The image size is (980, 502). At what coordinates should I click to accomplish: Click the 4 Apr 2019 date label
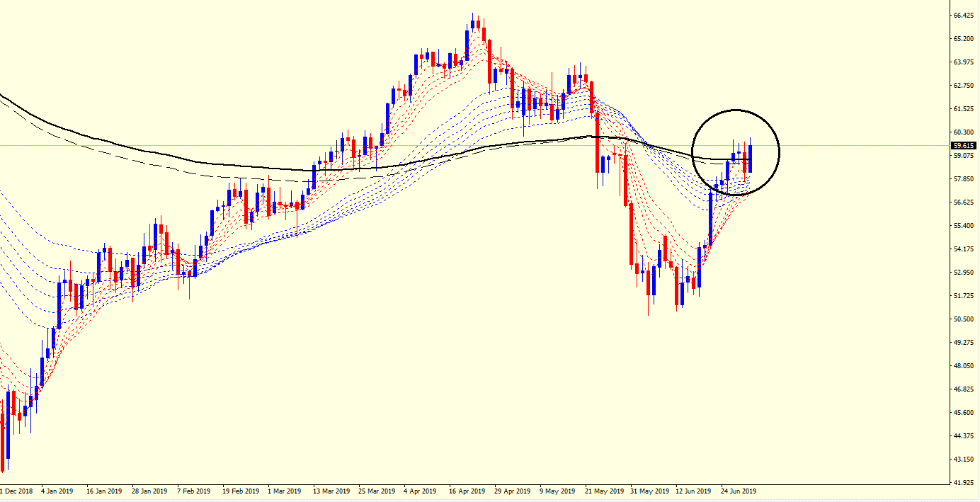421,491
